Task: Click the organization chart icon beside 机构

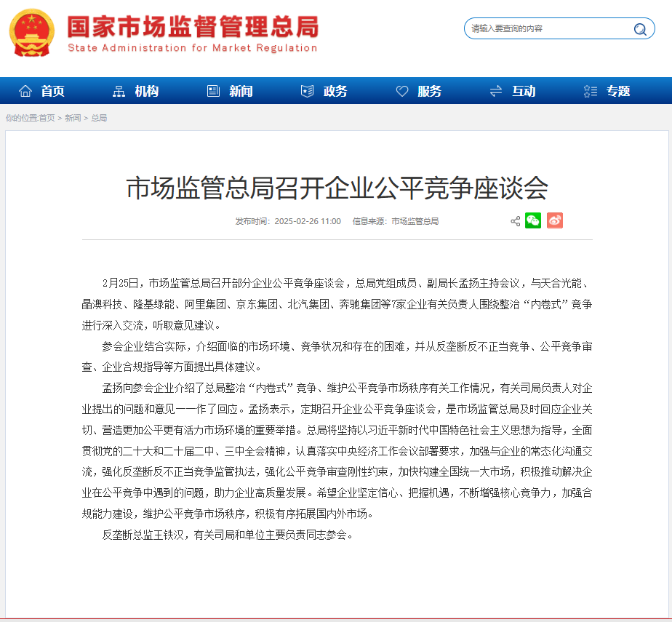Action: click(x=119, y=91)
